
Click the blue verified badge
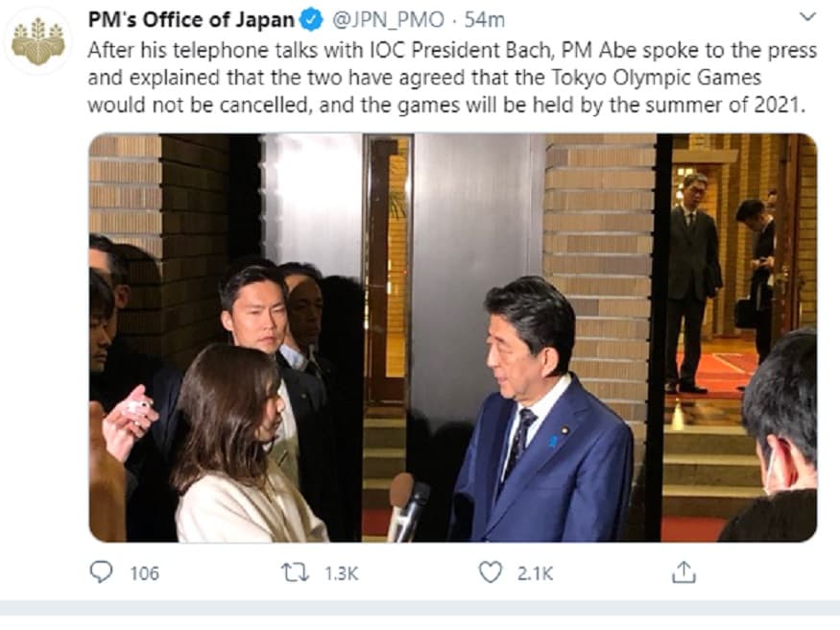point(312,20)
